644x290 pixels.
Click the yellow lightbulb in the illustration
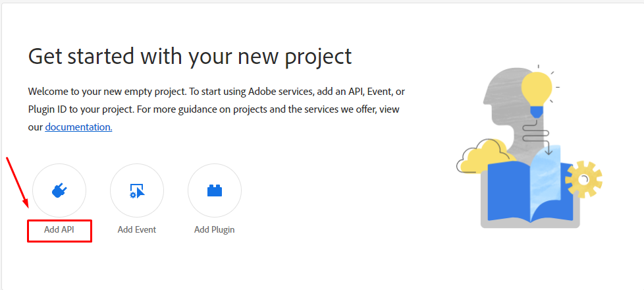coord(537,88)
